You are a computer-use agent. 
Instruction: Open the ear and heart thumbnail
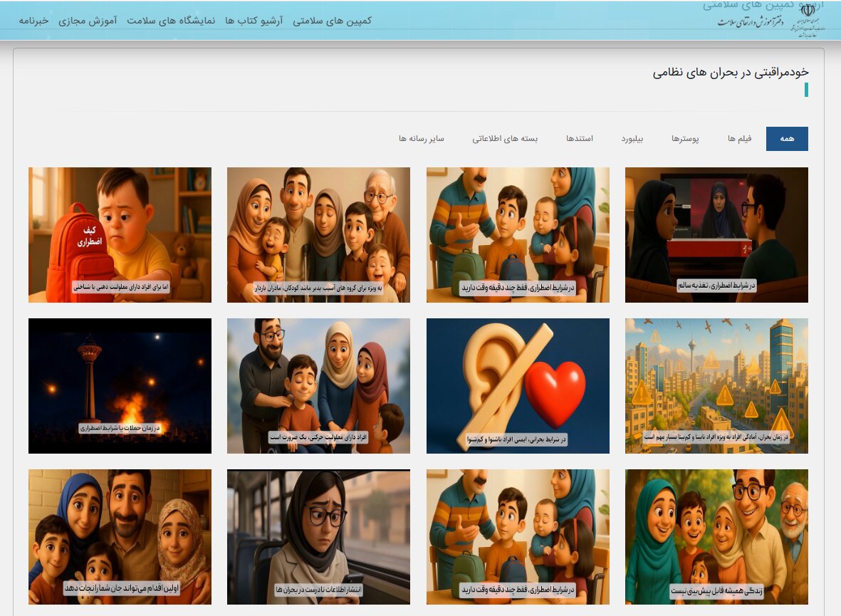(x=518, y=386)
